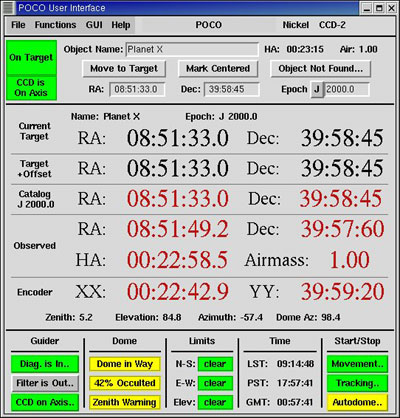This screenshot has height=418, width=400.
Task: Toggle the Filter is Out.. button
Action: pos(45,383)
